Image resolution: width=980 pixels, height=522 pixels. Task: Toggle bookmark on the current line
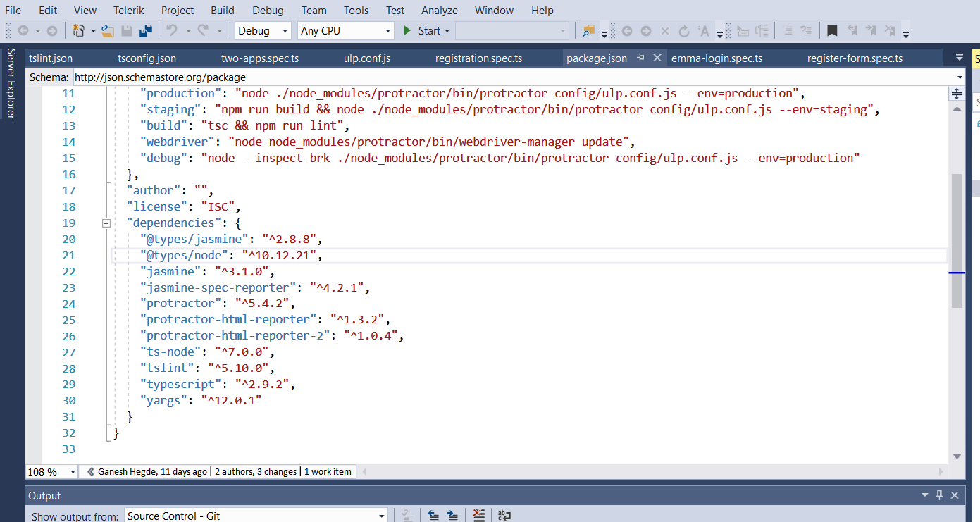pyautogui.click(x=832, y=31)
